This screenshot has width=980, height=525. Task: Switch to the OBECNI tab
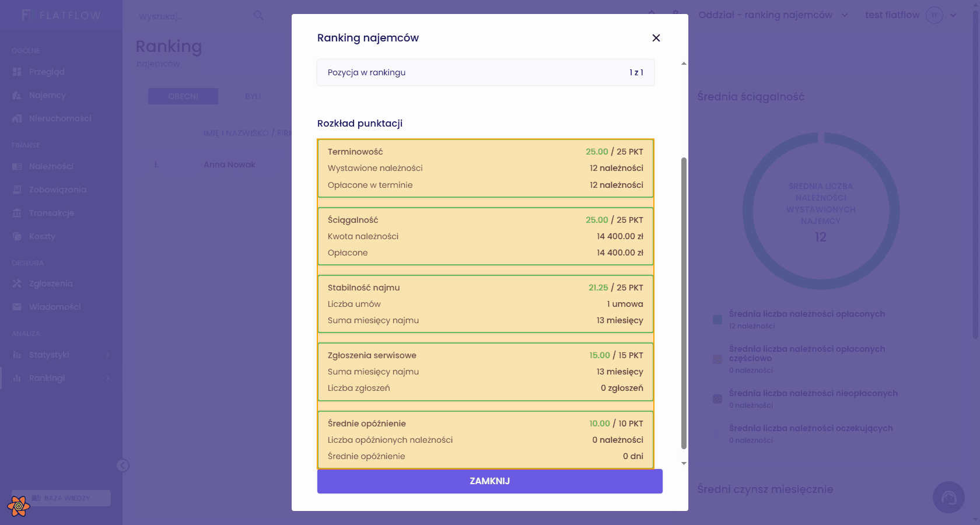[x=183, y=96]
